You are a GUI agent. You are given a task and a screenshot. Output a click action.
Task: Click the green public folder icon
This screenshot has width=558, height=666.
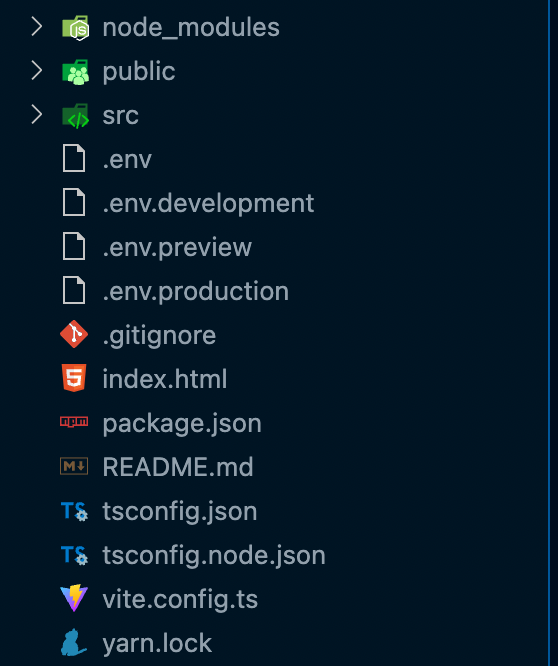(x=75, y=72)
